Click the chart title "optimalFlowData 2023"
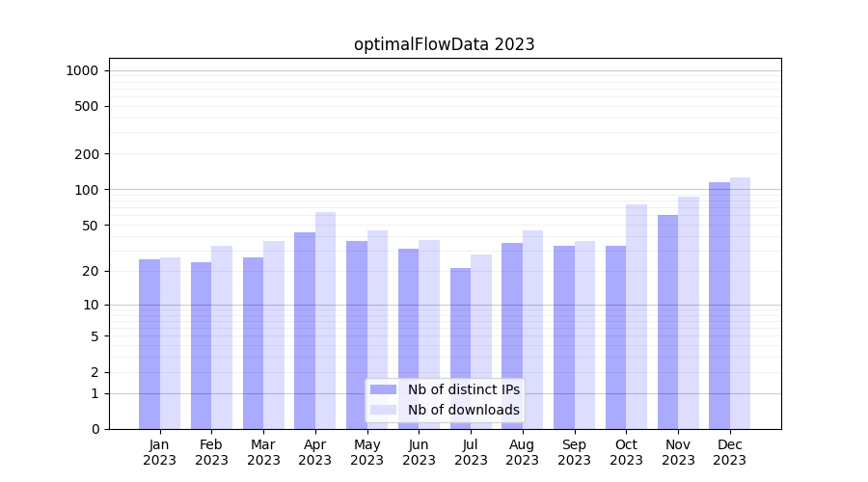 click(444, 44)
